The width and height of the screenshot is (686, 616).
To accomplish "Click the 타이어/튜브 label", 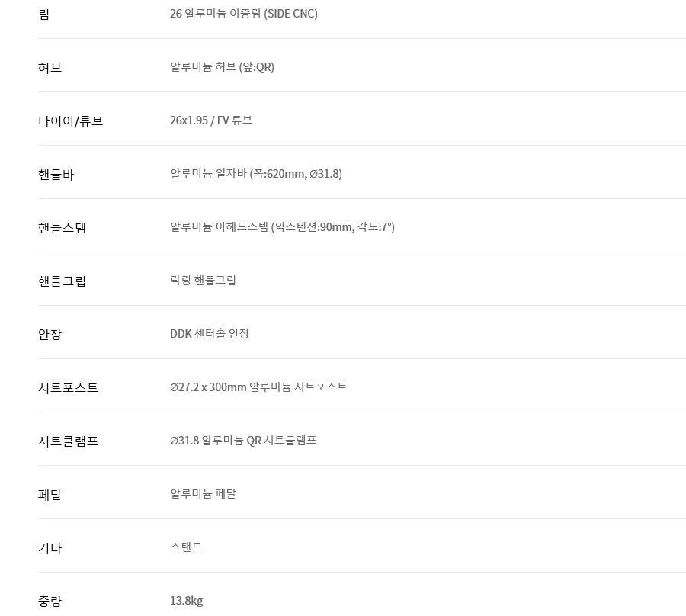I will [70, 121].
